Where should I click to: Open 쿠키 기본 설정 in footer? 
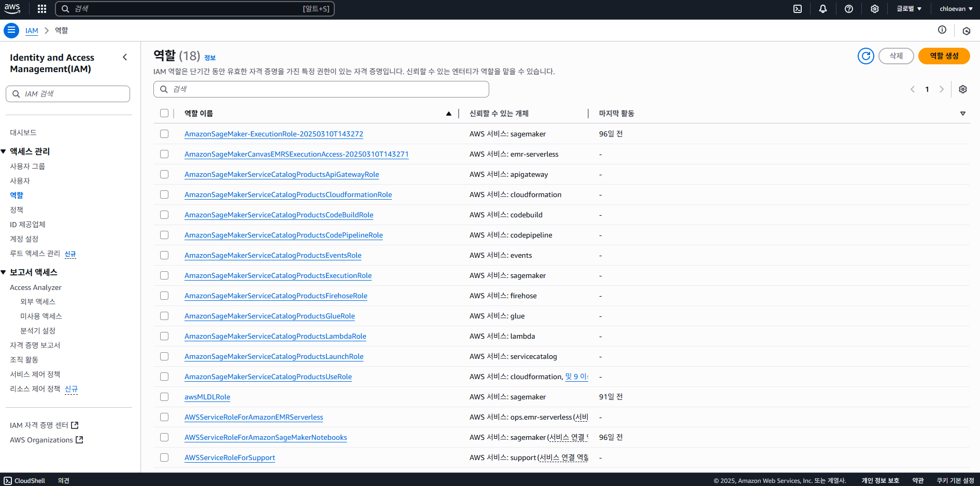click(955, 481)
